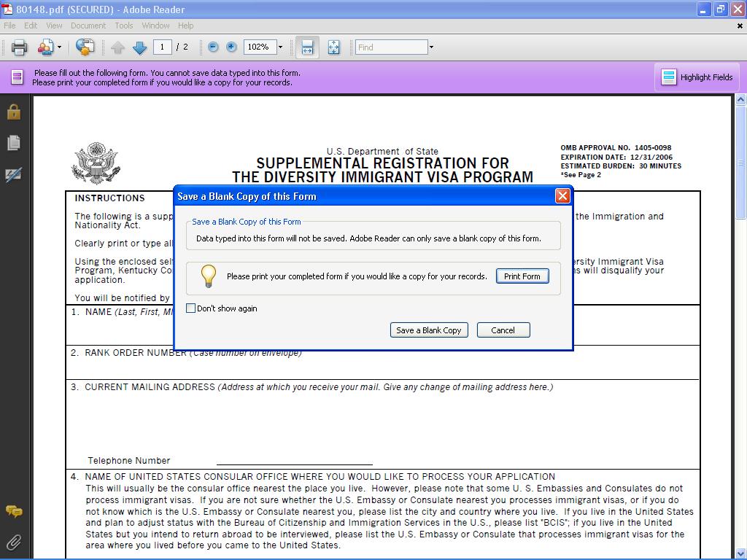This screenshot has height=560, width=747.
Task: Click the scroll down arrow on vertical scrollbar
Action: [x=741, y=553]
